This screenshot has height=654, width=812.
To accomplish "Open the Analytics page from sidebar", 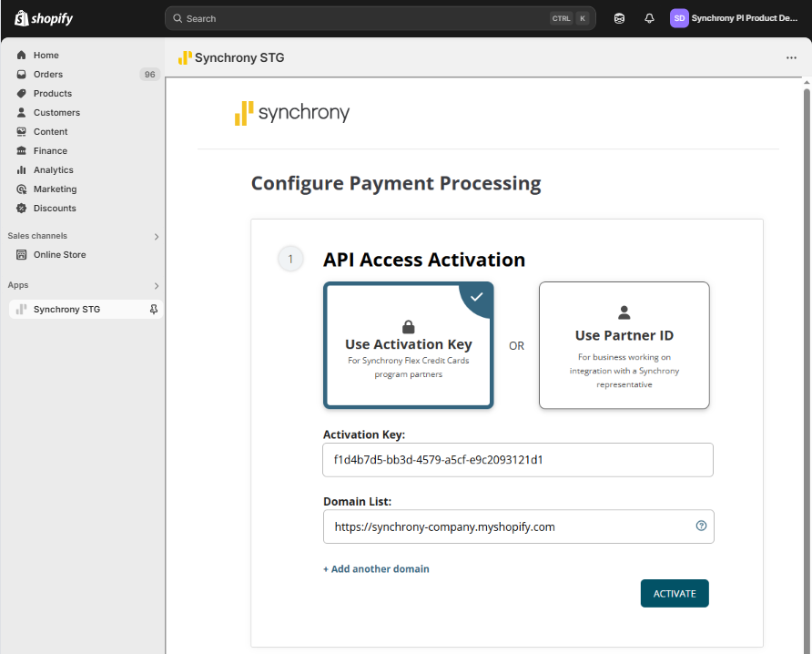I will pos(53,170).
